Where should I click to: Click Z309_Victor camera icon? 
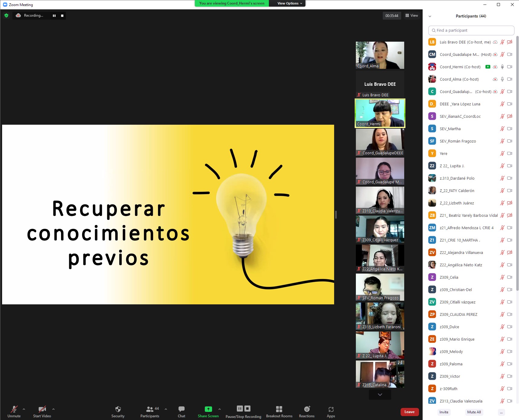(510, 376)
